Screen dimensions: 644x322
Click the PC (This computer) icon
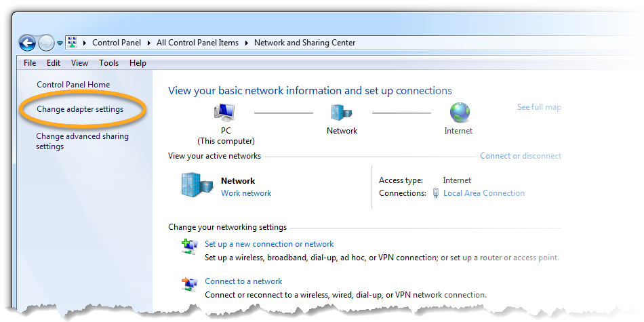(x=225, y=112)
